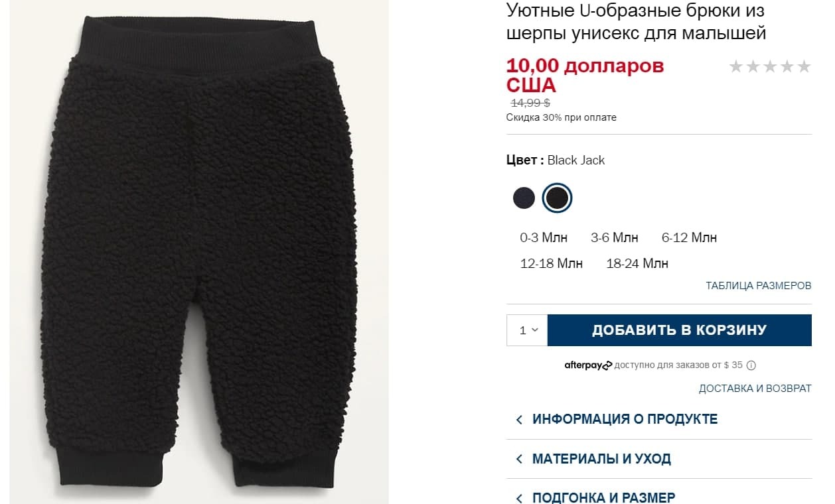Click chevron beside ПОДГОНКА И РАЗМЕР
The image size is (835, 504).
[x=519, y=497]
